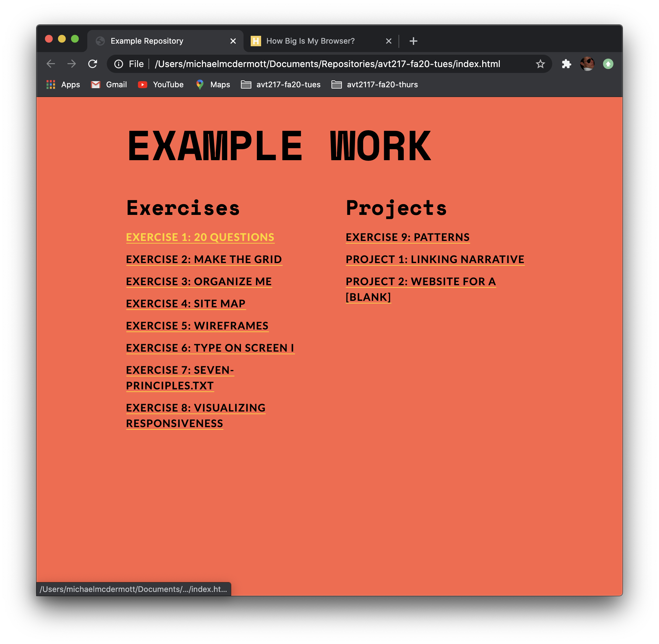Open Exercise 1: 20 Questions link
The height and width of the screenshot is (644, 659).
pos(200,237)
